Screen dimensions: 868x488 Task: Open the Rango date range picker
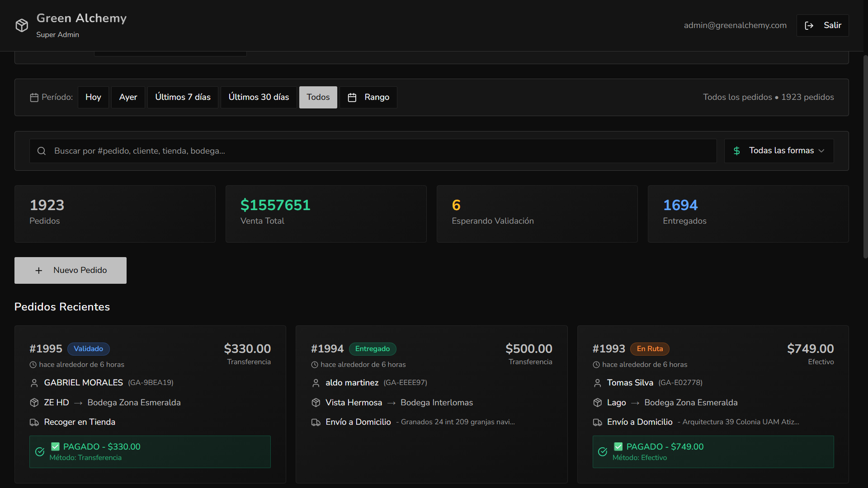click(368, 97)
